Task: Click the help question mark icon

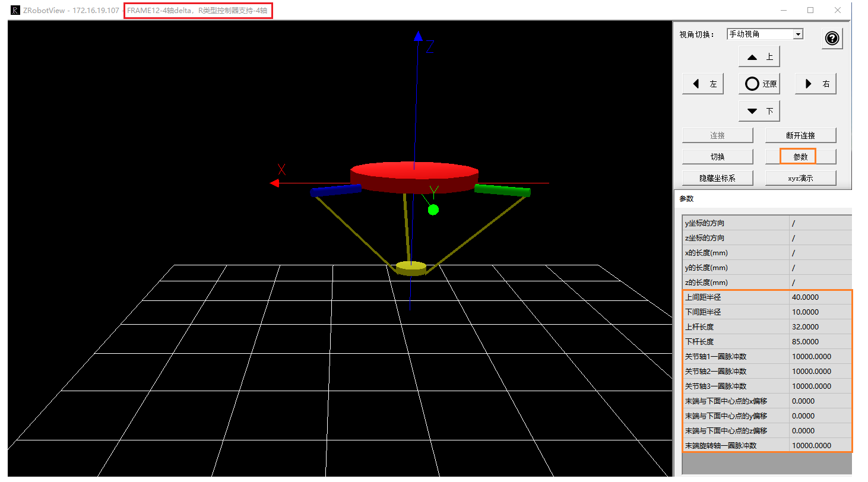Action: (832, 39)
